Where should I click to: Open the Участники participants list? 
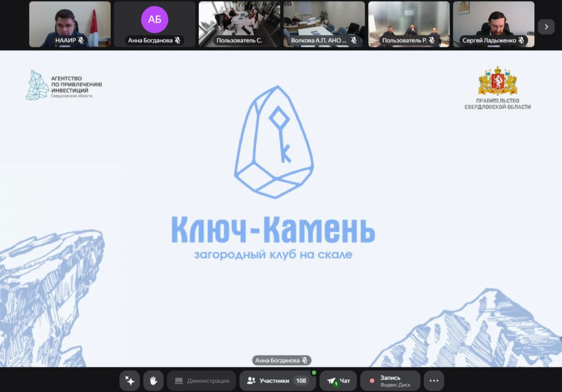[268, 381]
